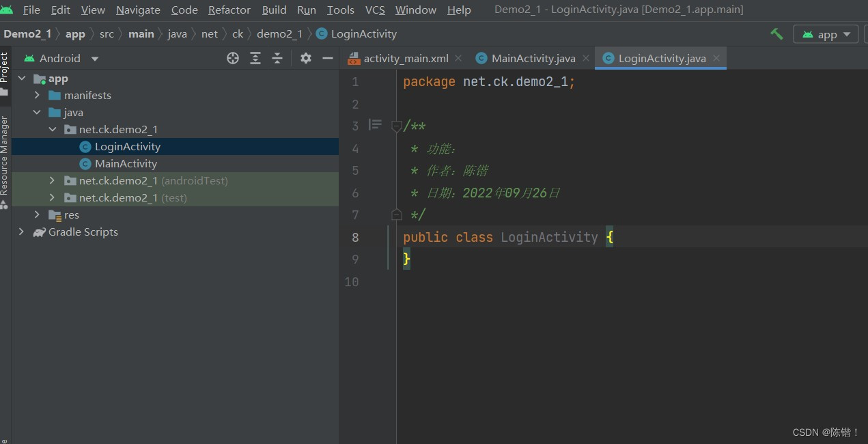
Task: Click java breadcrumb in navigation bar
Action: pyautogui.click(x=177, y=33)
